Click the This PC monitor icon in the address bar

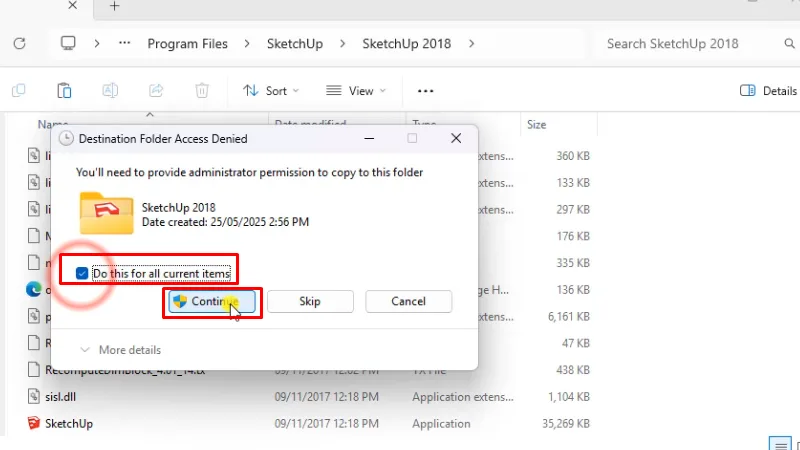click(68, 44)
